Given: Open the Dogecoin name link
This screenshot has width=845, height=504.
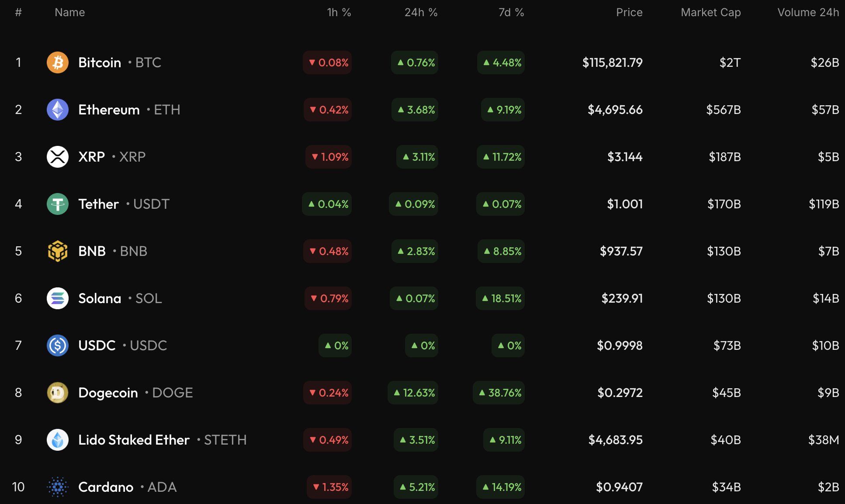Looking at the screenshot, I should (108, 393).
